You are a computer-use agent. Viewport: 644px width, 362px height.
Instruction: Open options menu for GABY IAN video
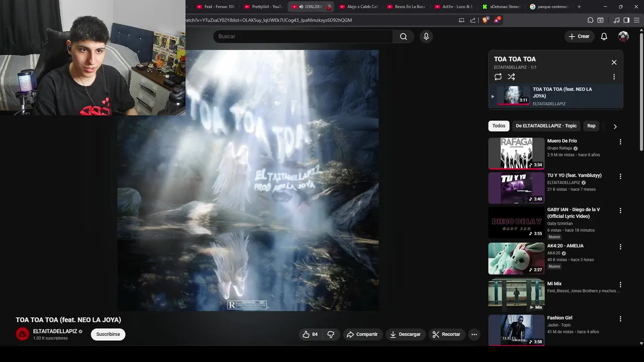pos(620,211)
